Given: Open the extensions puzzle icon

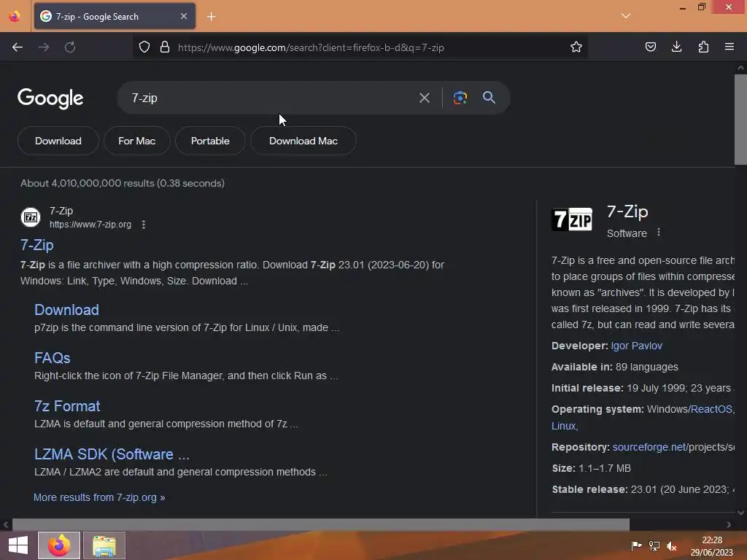Looking at the screenshot, I should pyautogui.click(x=703, y=47).
